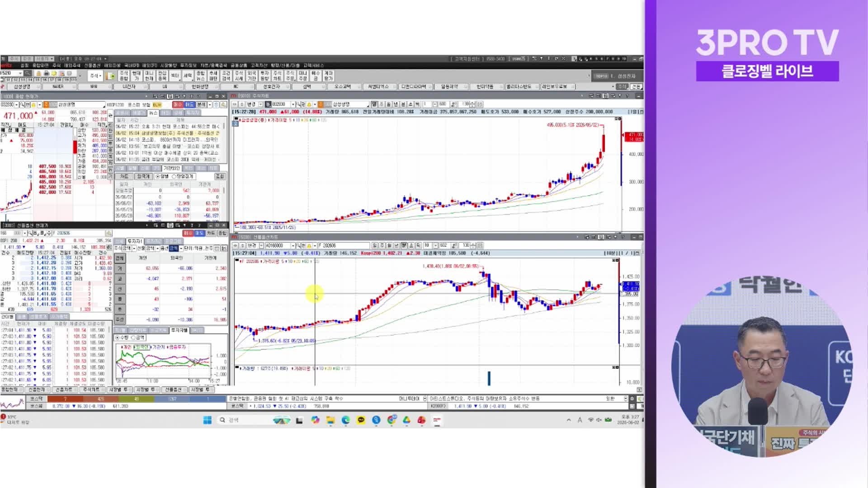
Task: Open KakaoTalk from the Windows taskbar
Action: tap(361, 420)
